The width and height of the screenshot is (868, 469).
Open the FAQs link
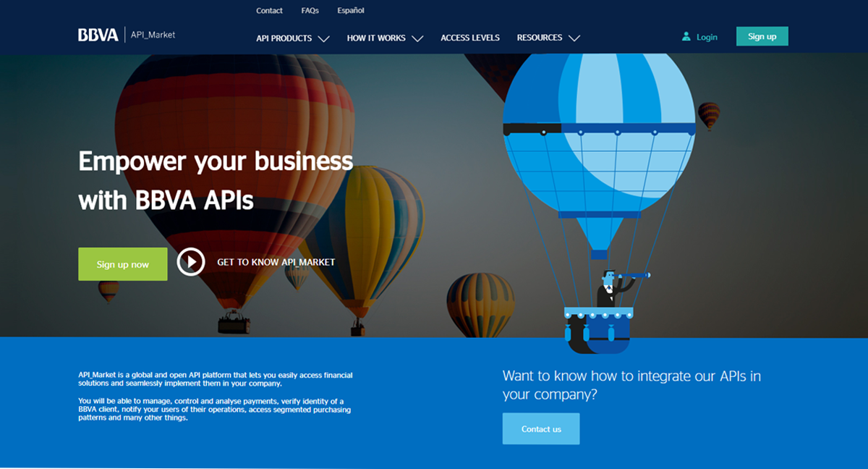pos(310,11)
